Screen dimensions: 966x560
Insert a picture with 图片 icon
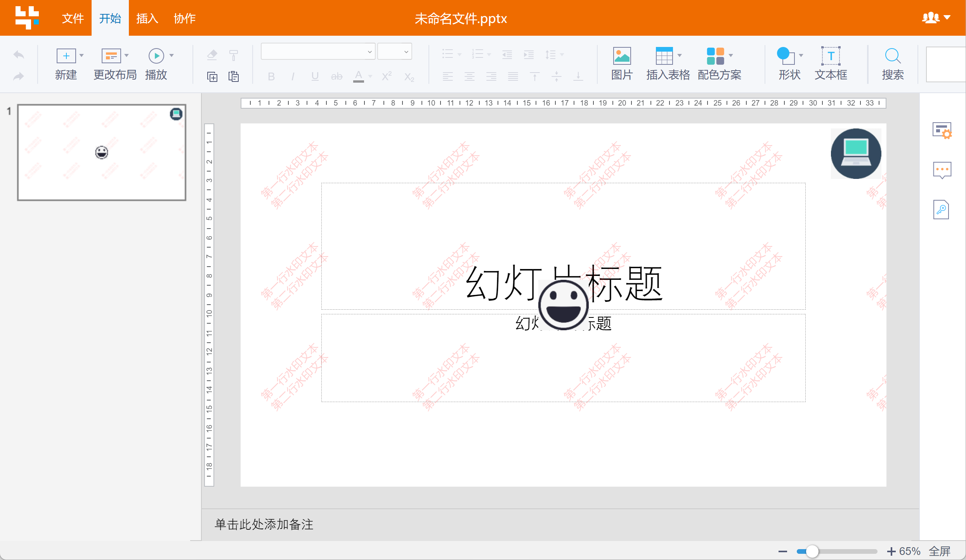pos(622,55)
